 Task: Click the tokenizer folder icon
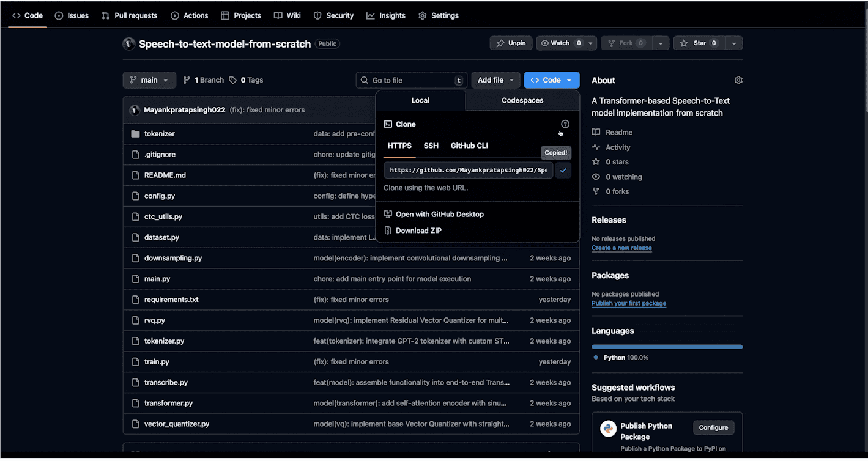point(135,133)
